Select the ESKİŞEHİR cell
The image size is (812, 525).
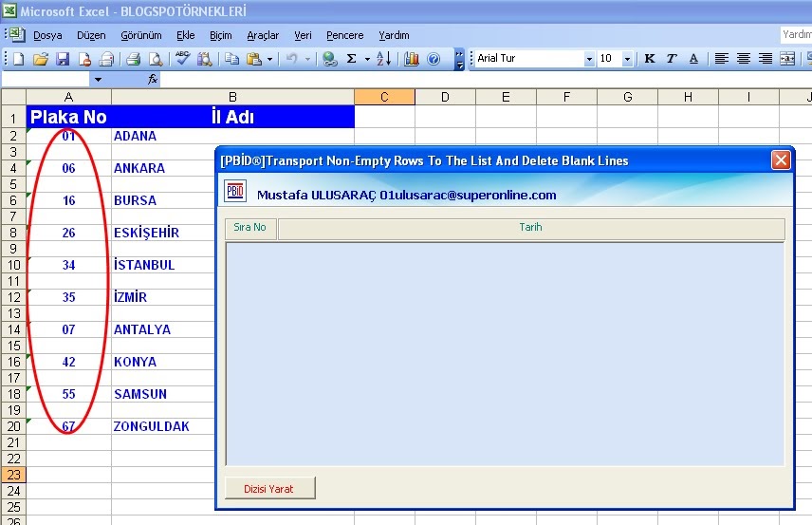[x=163, y=233]
